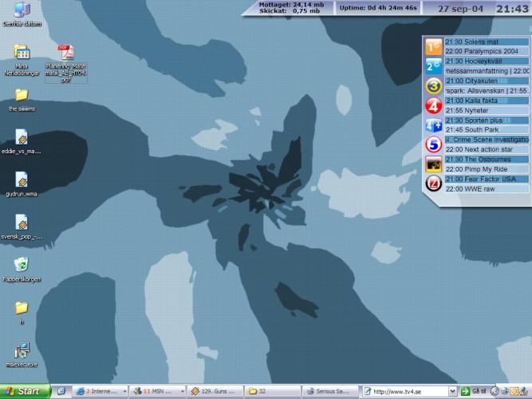Expand the taskbar address bar dropdown
Image resolution: width=532 pixels, height=399 pixels.
[453, 391]
